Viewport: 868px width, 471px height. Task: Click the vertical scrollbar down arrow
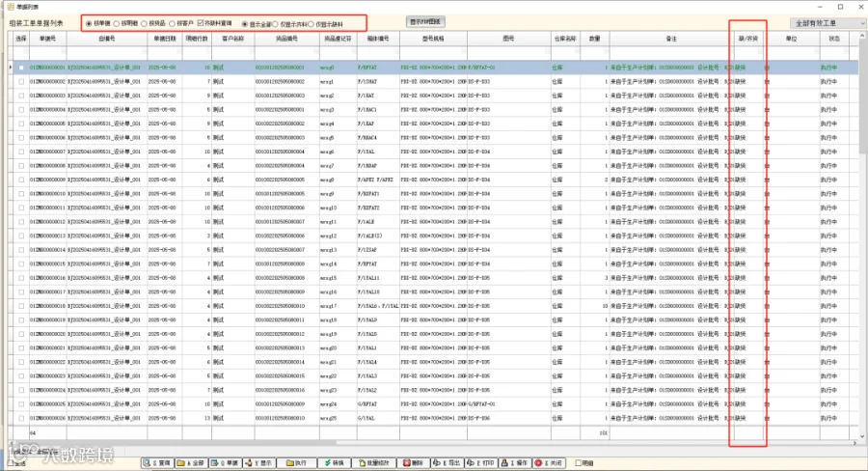862,436
